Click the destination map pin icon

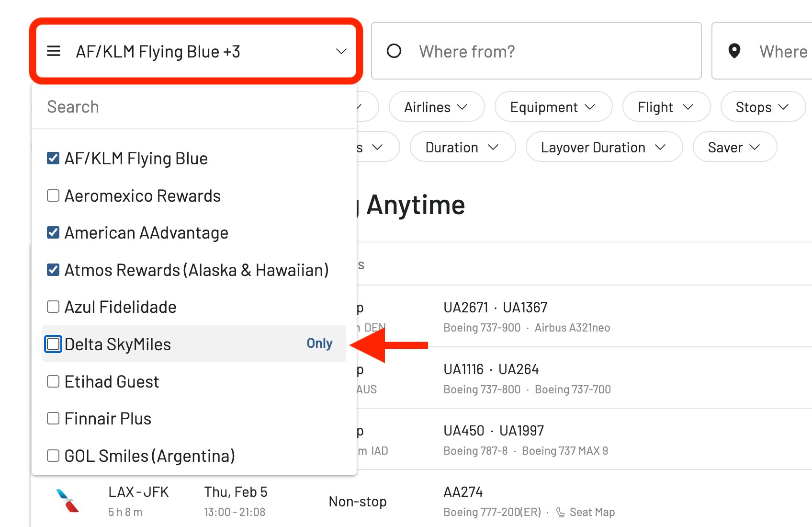[734, 51]
